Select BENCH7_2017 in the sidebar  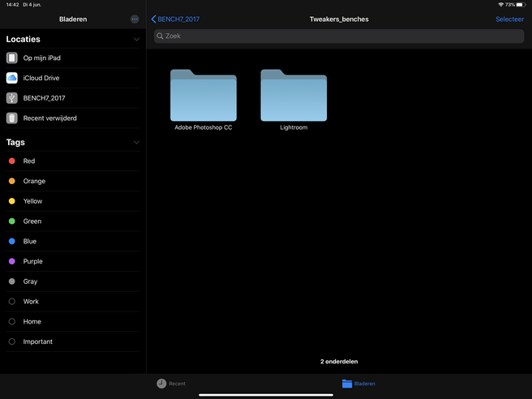click(x=73, y=97)
